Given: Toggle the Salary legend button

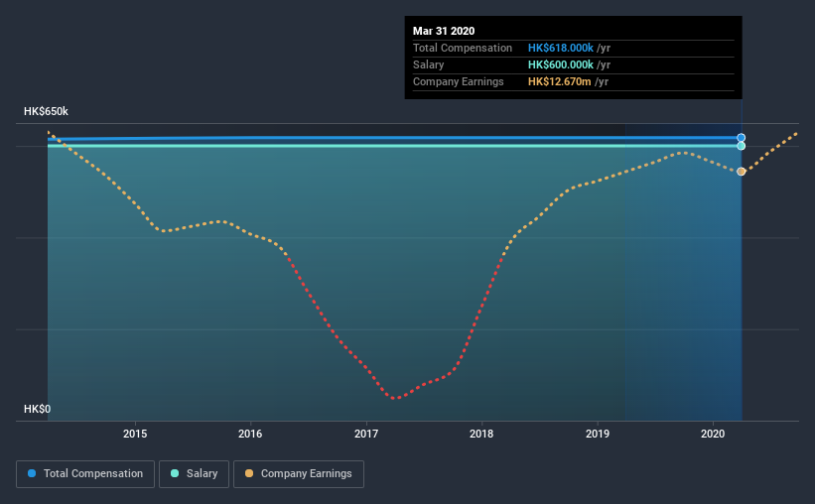Looking at the screenshot, I should 194,474.
